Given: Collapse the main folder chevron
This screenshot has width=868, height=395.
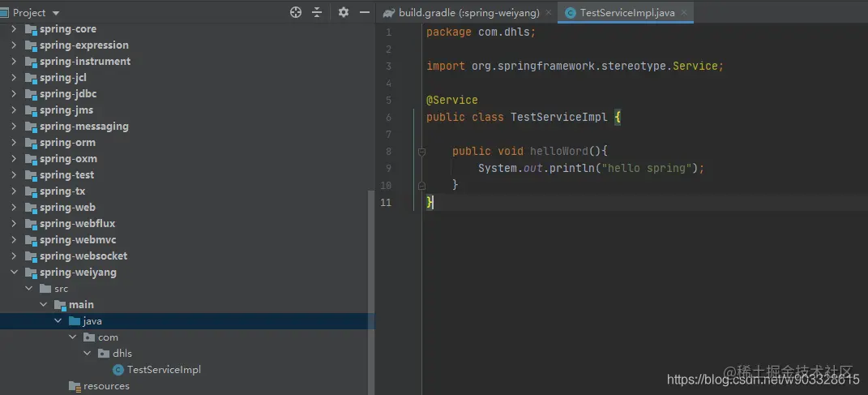Looking at the screenshot, I should coord(43,305).
